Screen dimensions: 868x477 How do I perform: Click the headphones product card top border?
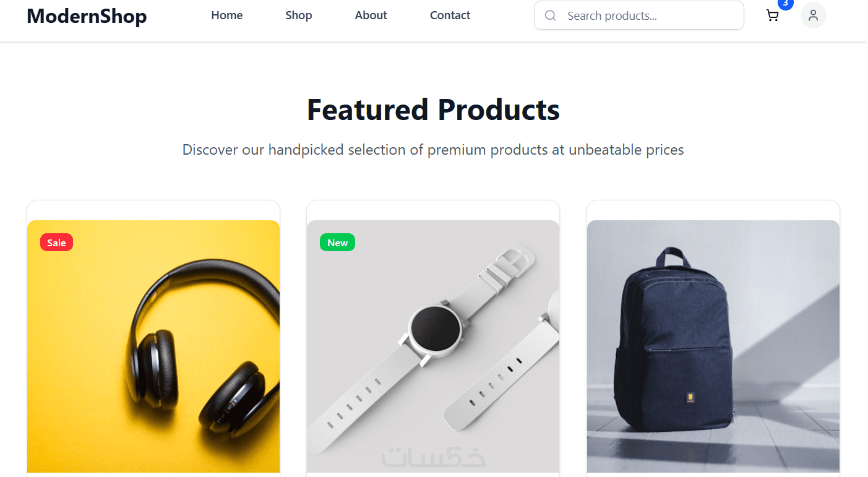153,200
